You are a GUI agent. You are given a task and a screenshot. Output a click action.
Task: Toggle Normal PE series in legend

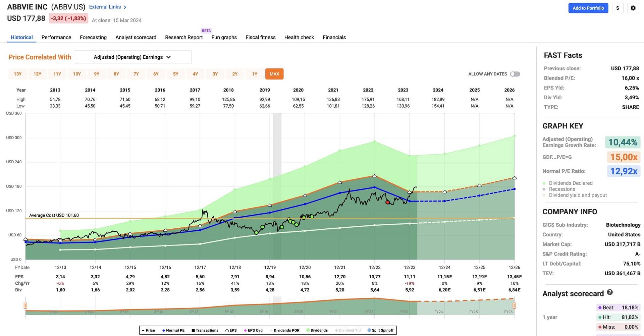[x=173, y=330]
